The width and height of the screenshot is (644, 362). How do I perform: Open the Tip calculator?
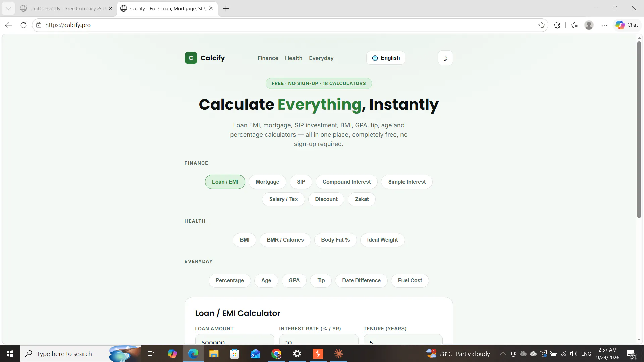321,280
